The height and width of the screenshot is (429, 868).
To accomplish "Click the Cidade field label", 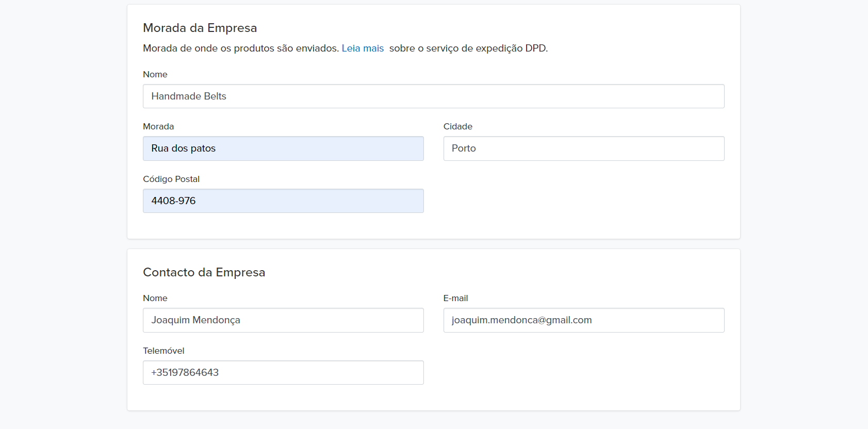I will tap(457, 126).
